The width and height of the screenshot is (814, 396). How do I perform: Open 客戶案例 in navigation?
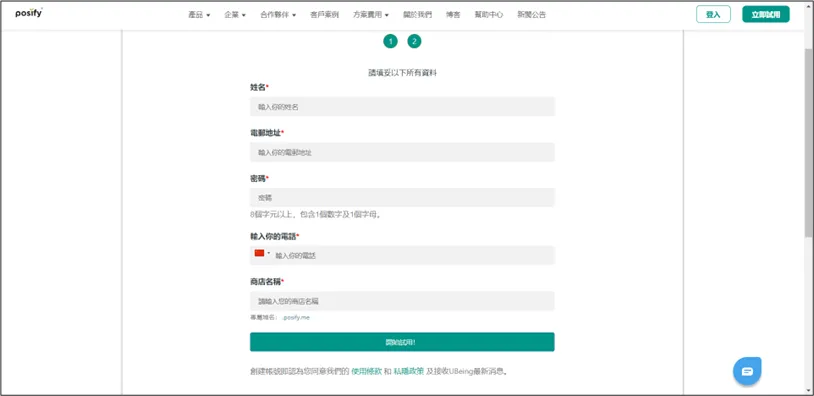pyautogui.click(x=324, y=15)
